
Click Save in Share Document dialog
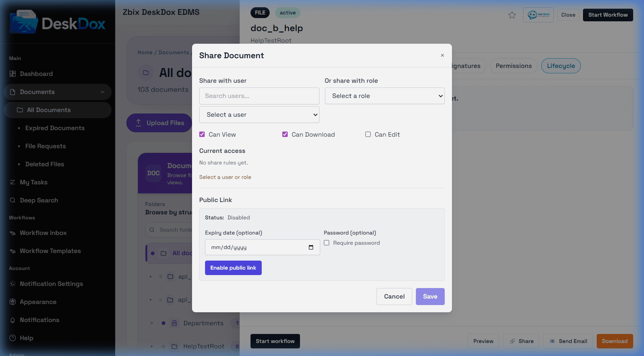click(x=430, y=296)
